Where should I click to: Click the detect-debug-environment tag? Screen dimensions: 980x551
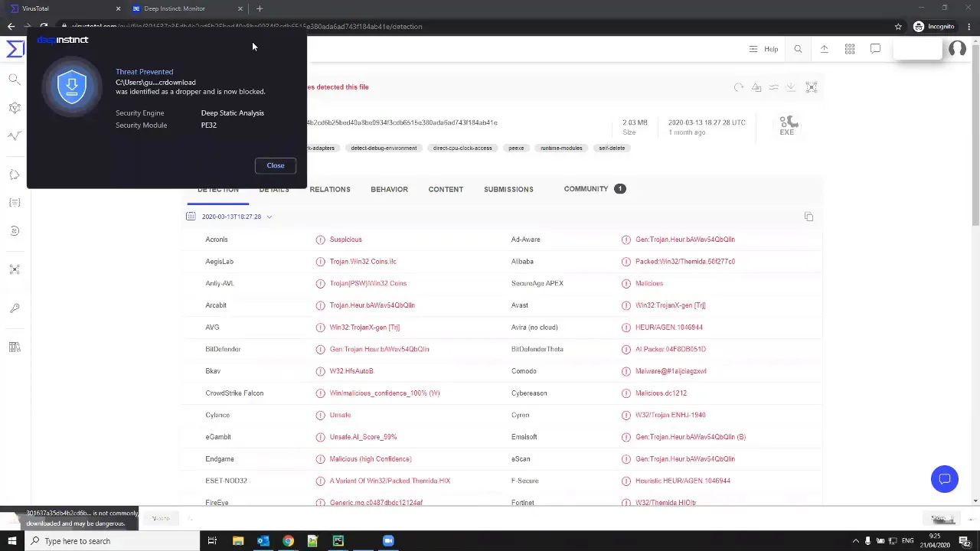(x=384, y=148)
